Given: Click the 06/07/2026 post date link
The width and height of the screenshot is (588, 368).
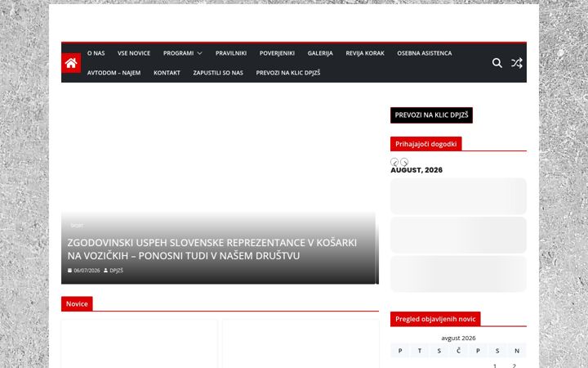Looking at the screenshot, I should click(x=87, y=271).
